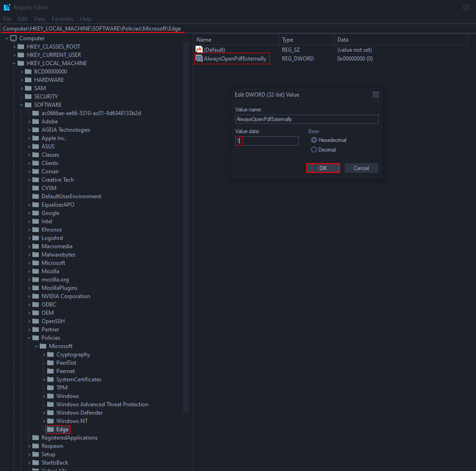Open the Favorites menu

[x=62, y=19]
